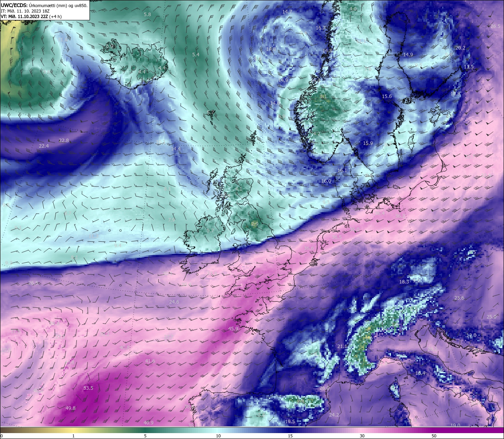Click the 16.1 value label

click(342, 170)
